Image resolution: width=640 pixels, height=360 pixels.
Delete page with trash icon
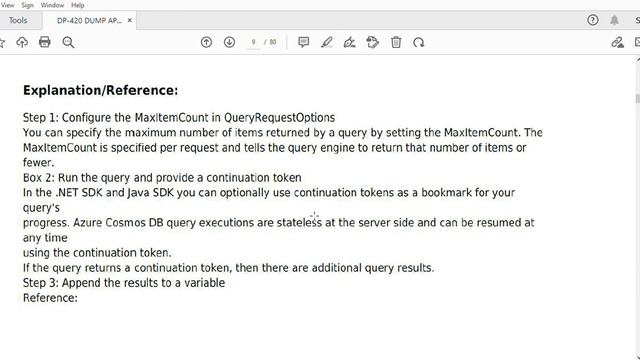click(396, 42)
